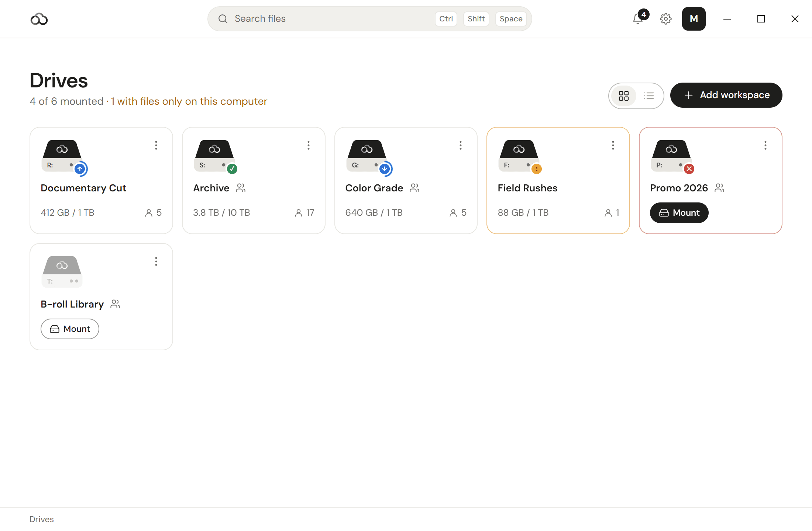
Task: Mount the B-roll Library drive
Action: (70, 329)
